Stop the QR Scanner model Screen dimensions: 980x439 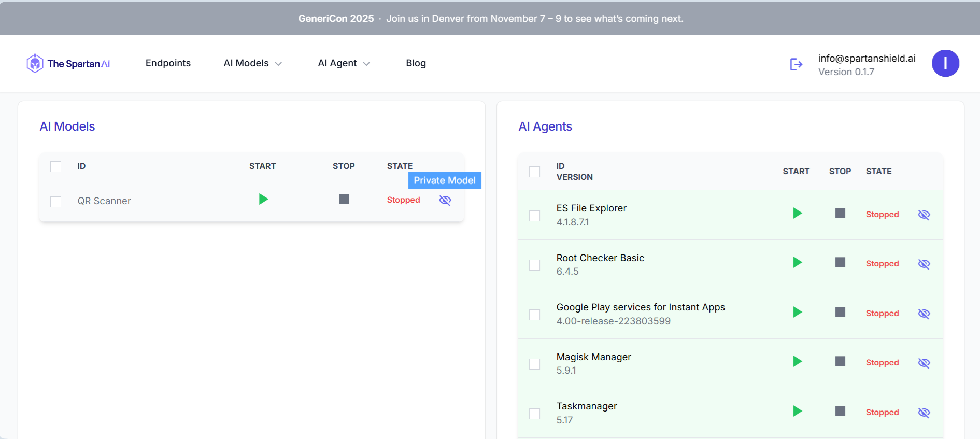(344, 199)
